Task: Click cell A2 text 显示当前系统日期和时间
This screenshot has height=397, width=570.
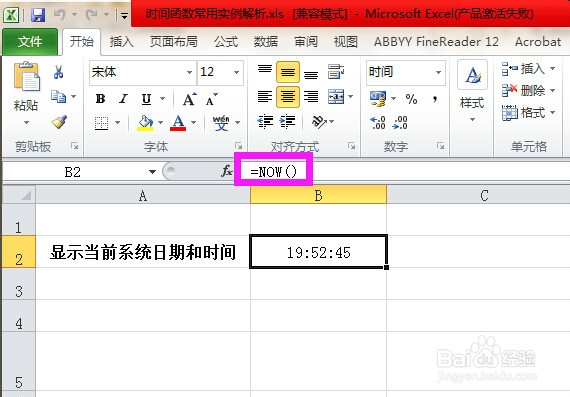Action: (143, 252)
